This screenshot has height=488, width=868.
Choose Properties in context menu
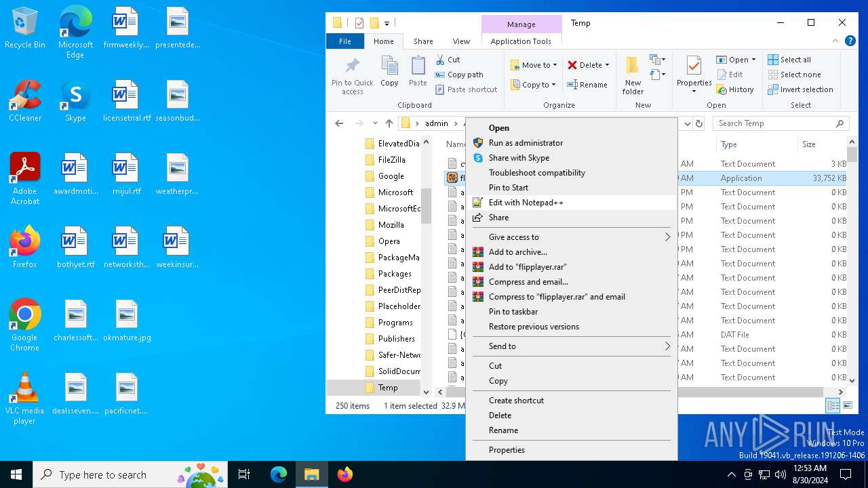pos(571,450)
